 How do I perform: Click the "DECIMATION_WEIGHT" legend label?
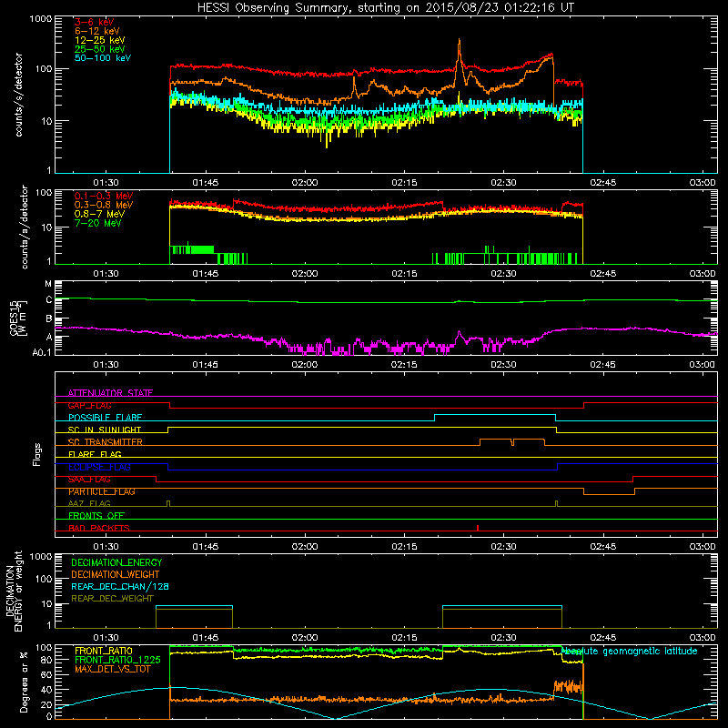click(116, 574)
